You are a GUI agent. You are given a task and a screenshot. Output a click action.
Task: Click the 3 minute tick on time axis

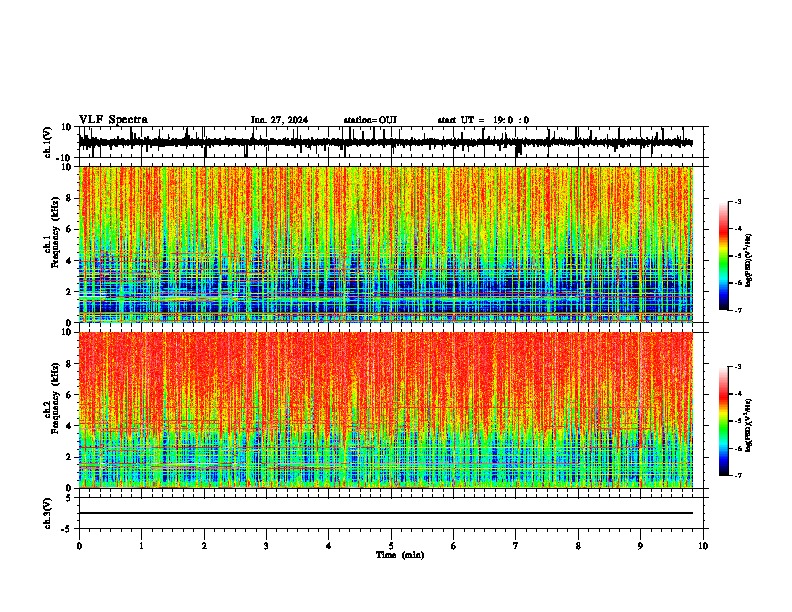tap(266, 546)
